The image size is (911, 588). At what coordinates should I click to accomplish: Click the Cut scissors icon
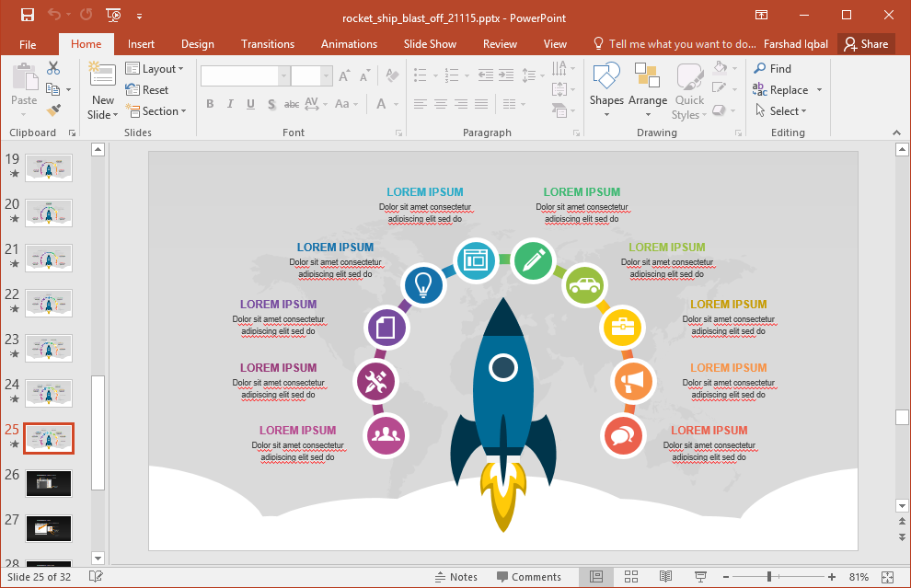click(x=53, y=68)
